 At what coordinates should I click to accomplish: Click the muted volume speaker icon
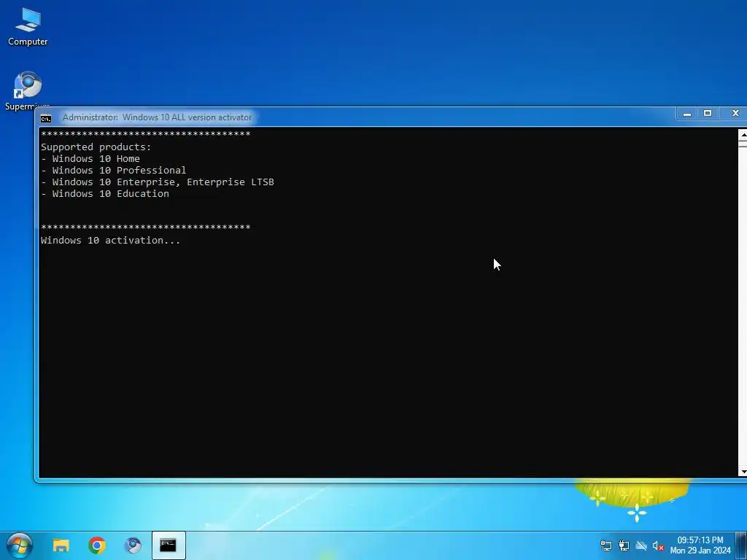658,545
